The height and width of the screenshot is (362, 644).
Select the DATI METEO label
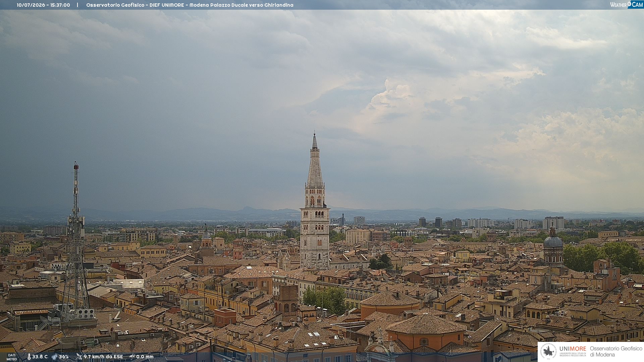coord(12,357)
